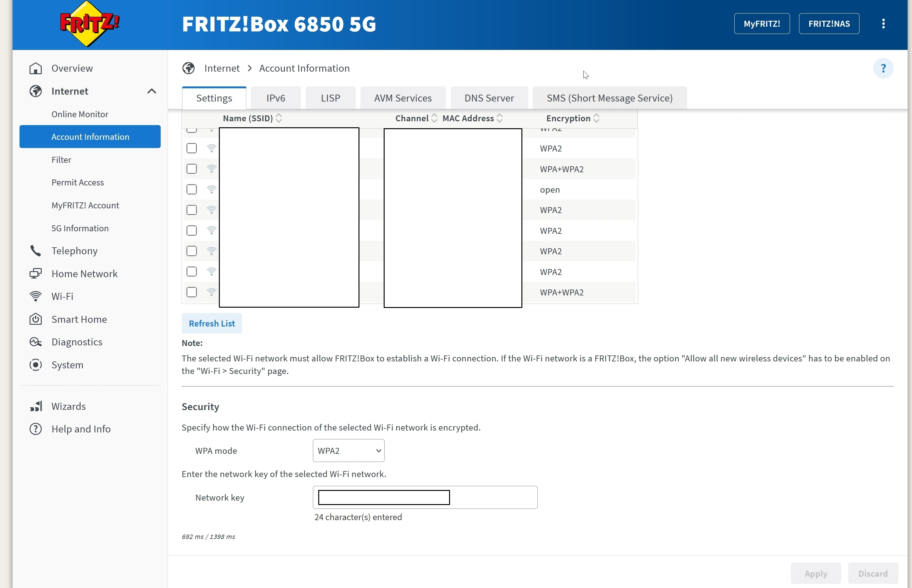Viewport: 912px width, 588px height.
Task: Sort by MAC Address column arrows
Action: pyautogui.click(x=499, y=118)
